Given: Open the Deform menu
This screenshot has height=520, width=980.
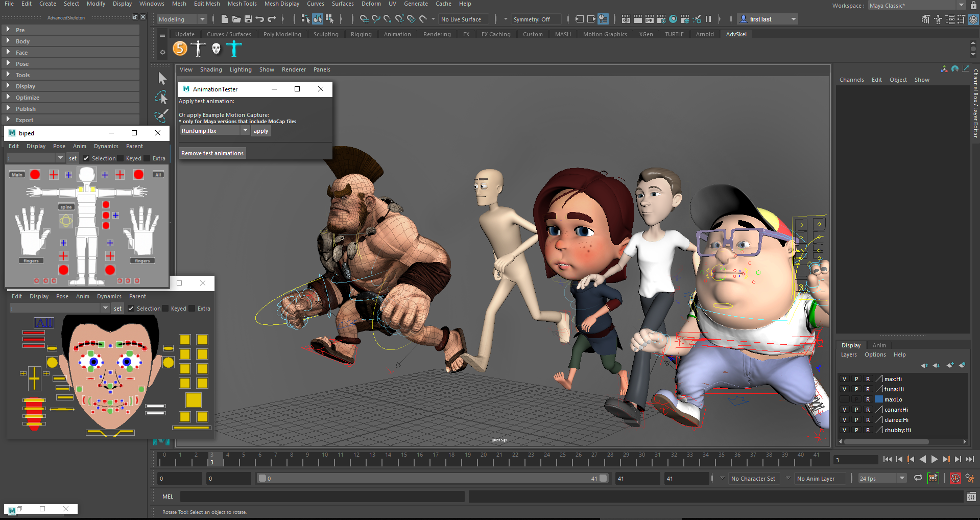Looking at the screenshot, I should pyautogui.click(x=371, y=4).
